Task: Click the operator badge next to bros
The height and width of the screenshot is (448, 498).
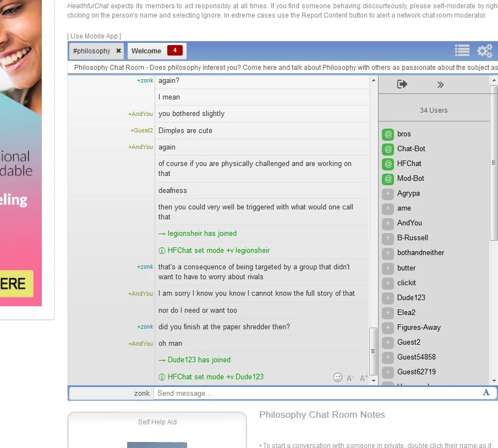Action: click(388, 134)
